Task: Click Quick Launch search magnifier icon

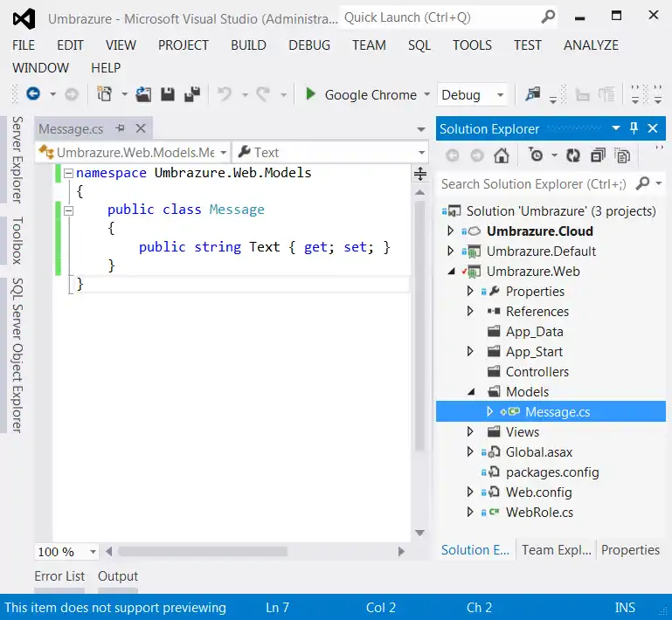Action: [548, 17]
